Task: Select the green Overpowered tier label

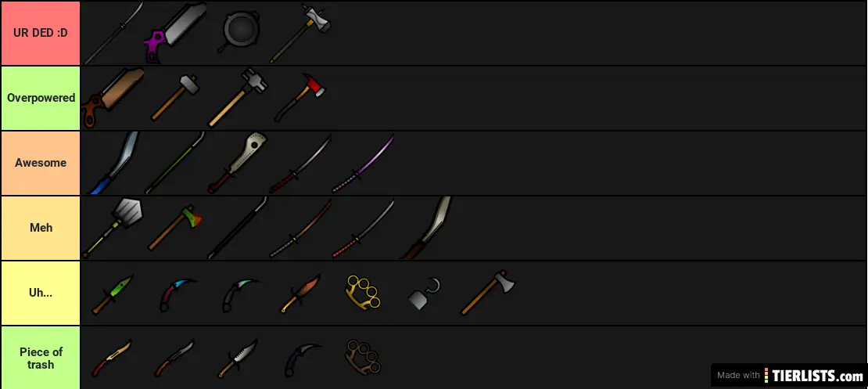Action: (x=41, y=98)
